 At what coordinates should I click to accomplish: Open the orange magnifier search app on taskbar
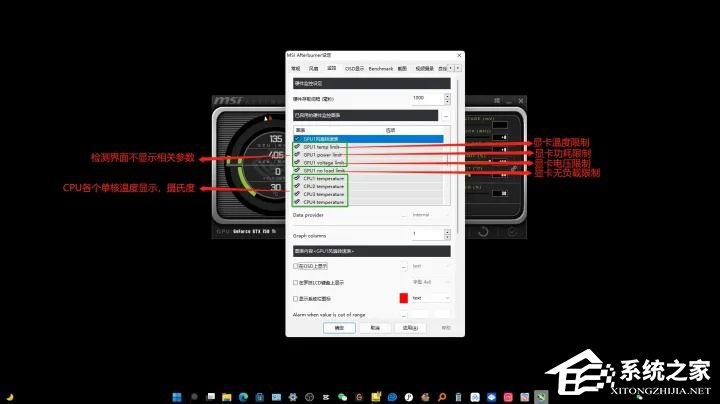(442, 397)
